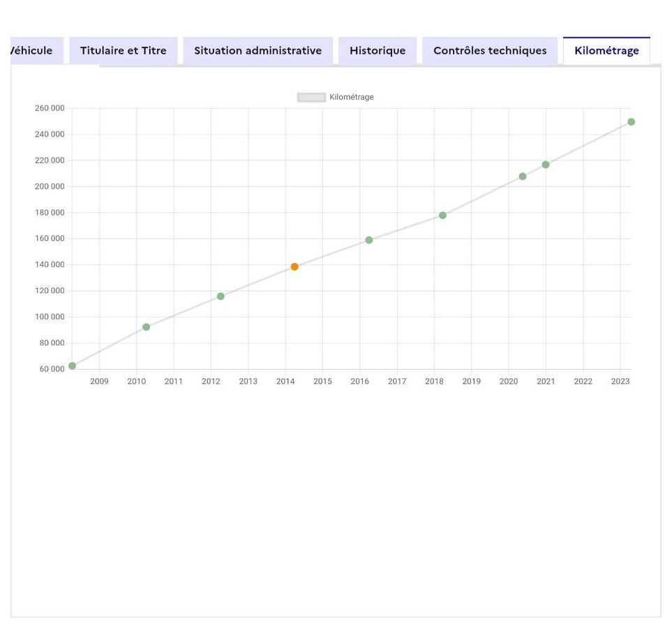
Task: Click the orange data point near 140 000
Action: click(x=294, y=267)
